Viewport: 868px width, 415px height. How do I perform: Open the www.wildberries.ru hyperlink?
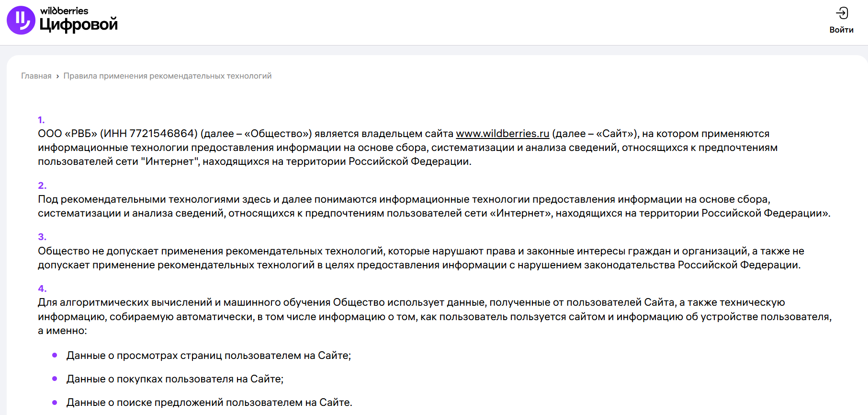[x=502, y=134]
